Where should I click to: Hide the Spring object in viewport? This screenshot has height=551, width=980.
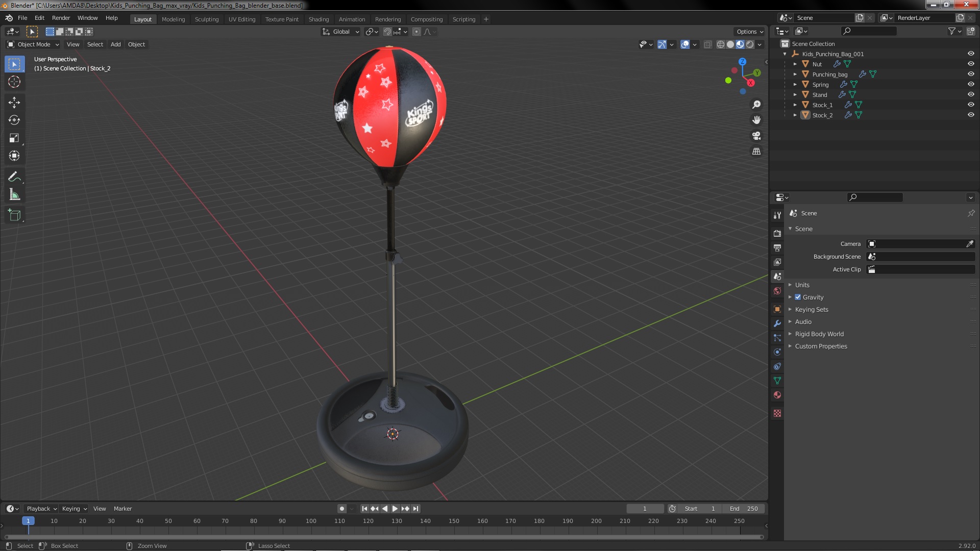(971, 84)
